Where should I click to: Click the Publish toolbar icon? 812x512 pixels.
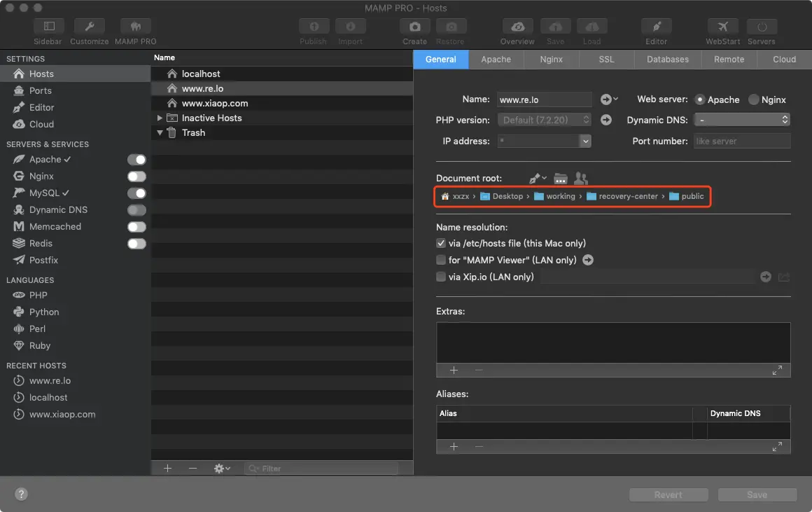click(x=314, y=26)
